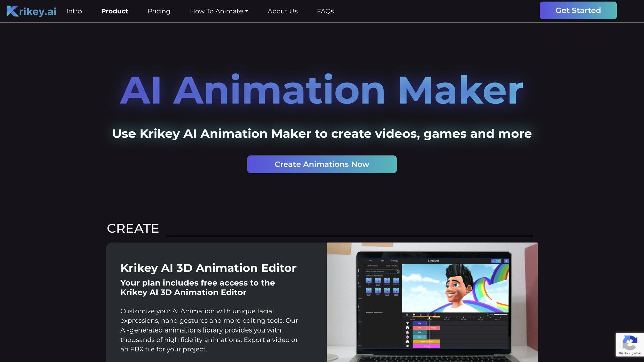The height and width of the screenshot is (362, 644).
Task: Select the trash delete icon in the playback bar
Action: pos(428,315)
